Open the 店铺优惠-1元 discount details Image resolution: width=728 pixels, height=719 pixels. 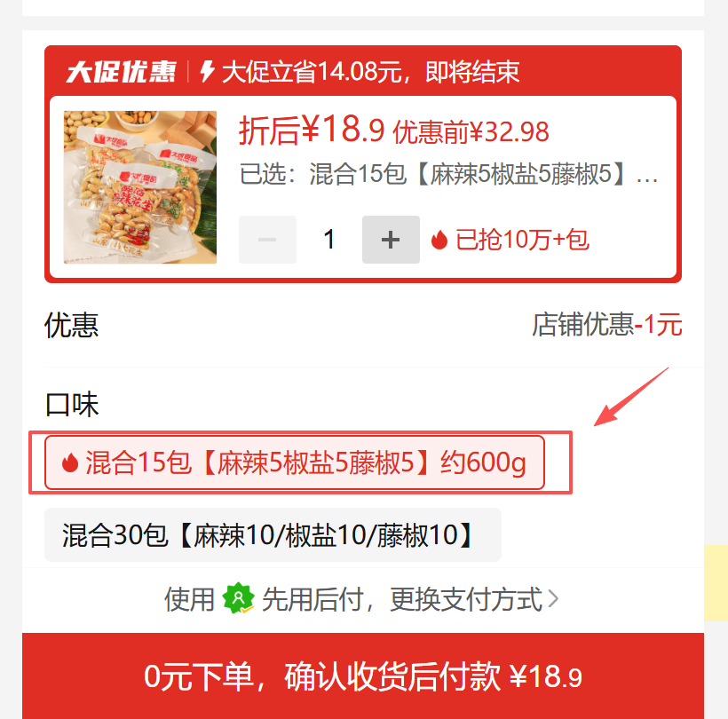(x=606, y=324)
